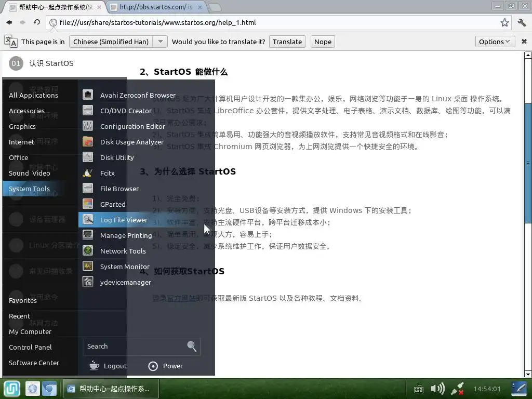The width and height of the screenshot is (532, 399).
Task: Click the 帮助中心 taskbar window button
Action: pos(111,389)
